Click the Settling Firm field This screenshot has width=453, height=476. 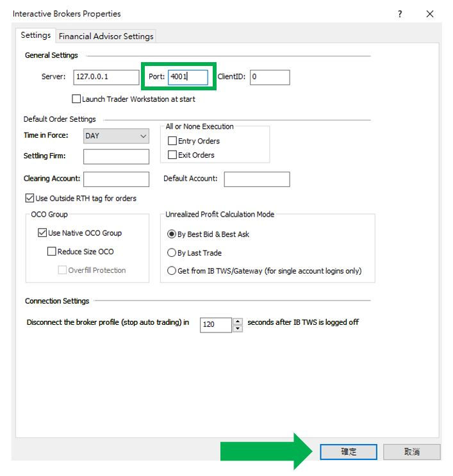point(116,156)
